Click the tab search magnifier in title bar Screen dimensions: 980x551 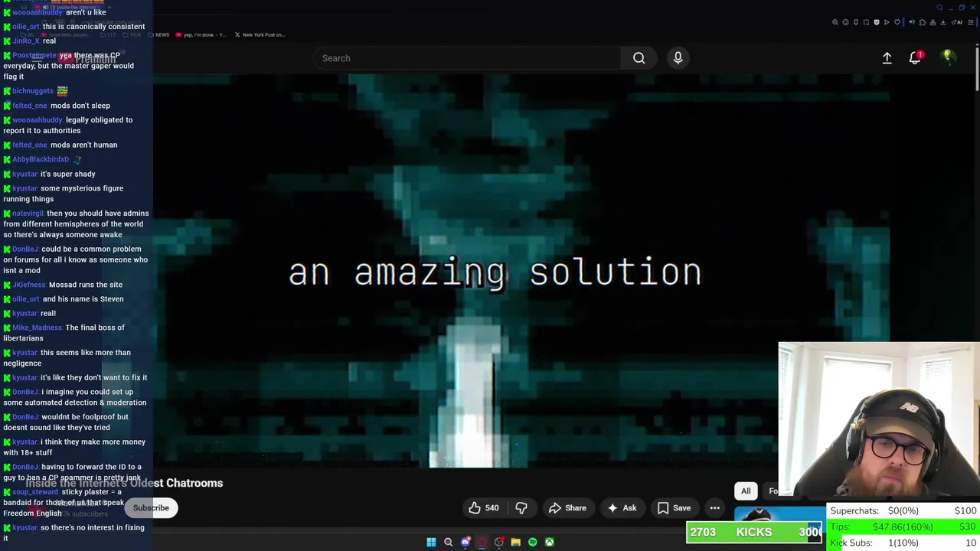(x=939, y=8)
